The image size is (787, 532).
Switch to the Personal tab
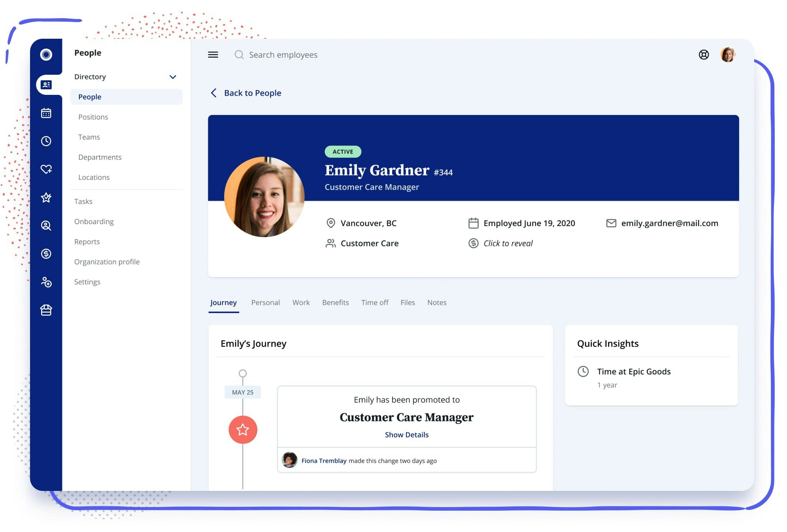coord(265,302)
